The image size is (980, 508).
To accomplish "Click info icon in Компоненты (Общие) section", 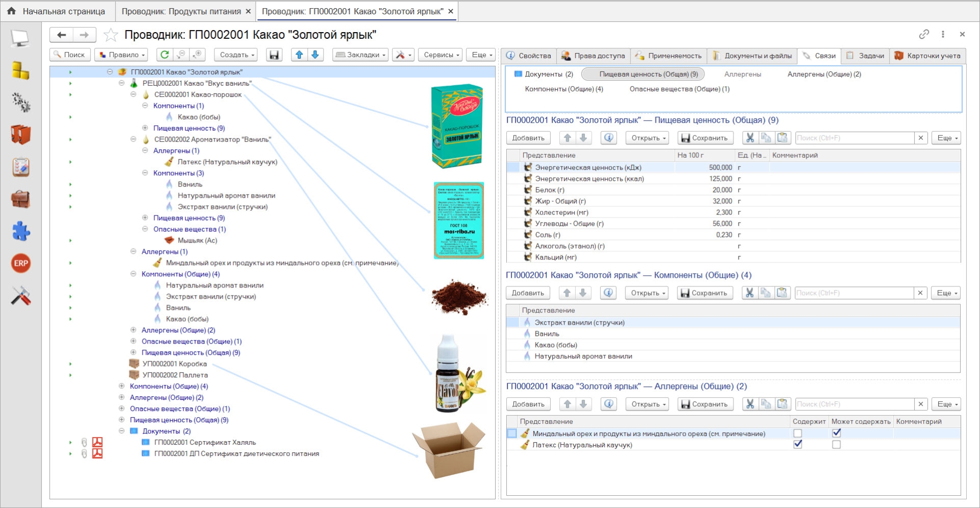I will [x=608, y=293].
